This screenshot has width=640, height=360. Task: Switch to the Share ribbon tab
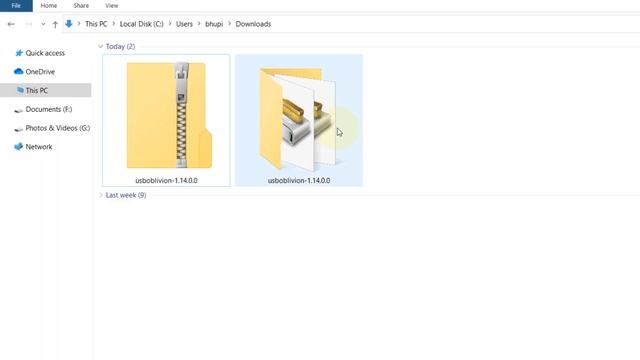click(x=81, y=6)
